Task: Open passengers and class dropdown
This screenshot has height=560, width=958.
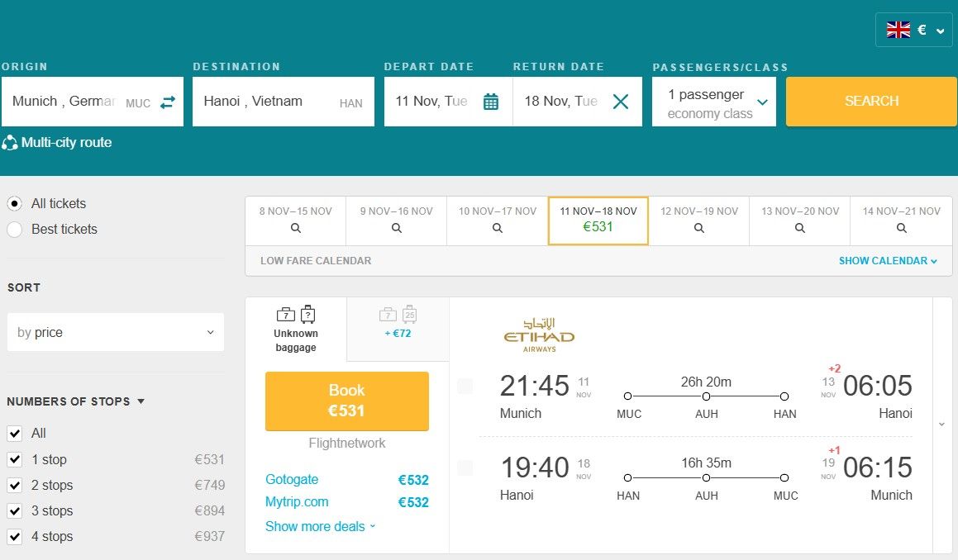Action: point(713,102)
